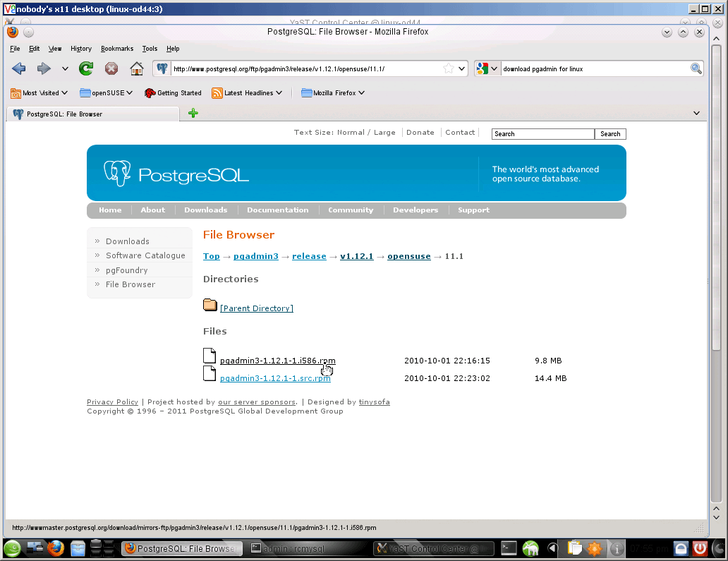Viewport: 728px width, 561px height.
Task: Open the tinysofa footer link
Action: [374, 402]
